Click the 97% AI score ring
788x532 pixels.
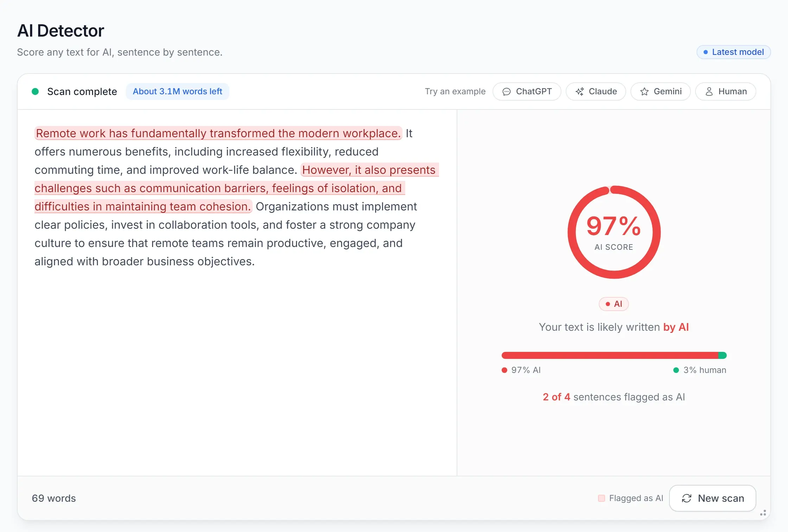coord(614,232)
